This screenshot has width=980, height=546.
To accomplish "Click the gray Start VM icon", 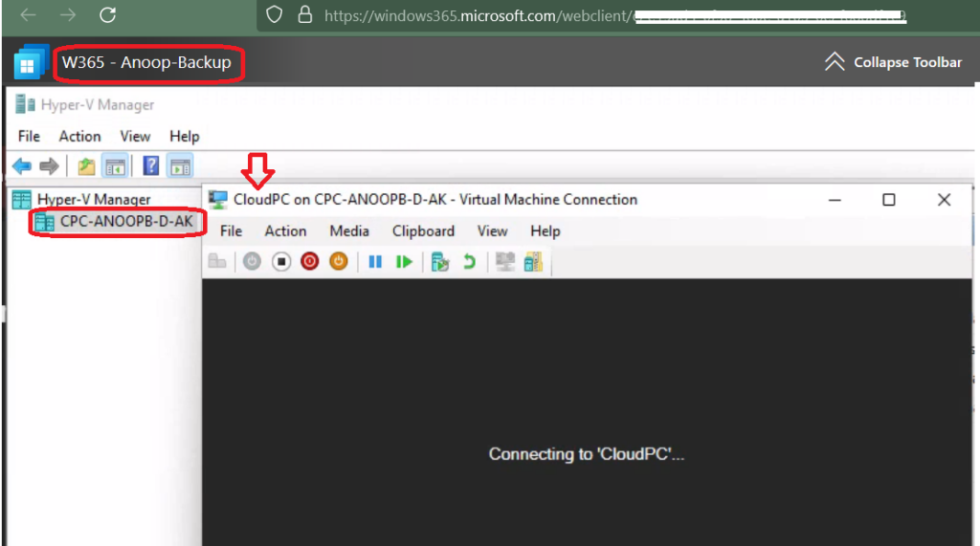I will 252,261.
